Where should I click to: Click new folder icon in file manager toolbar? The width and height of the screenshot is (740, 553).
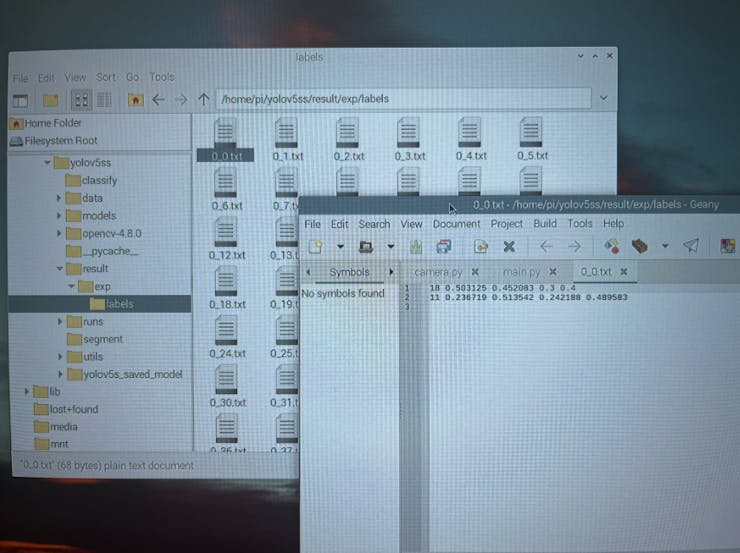(x=50, y=100)
